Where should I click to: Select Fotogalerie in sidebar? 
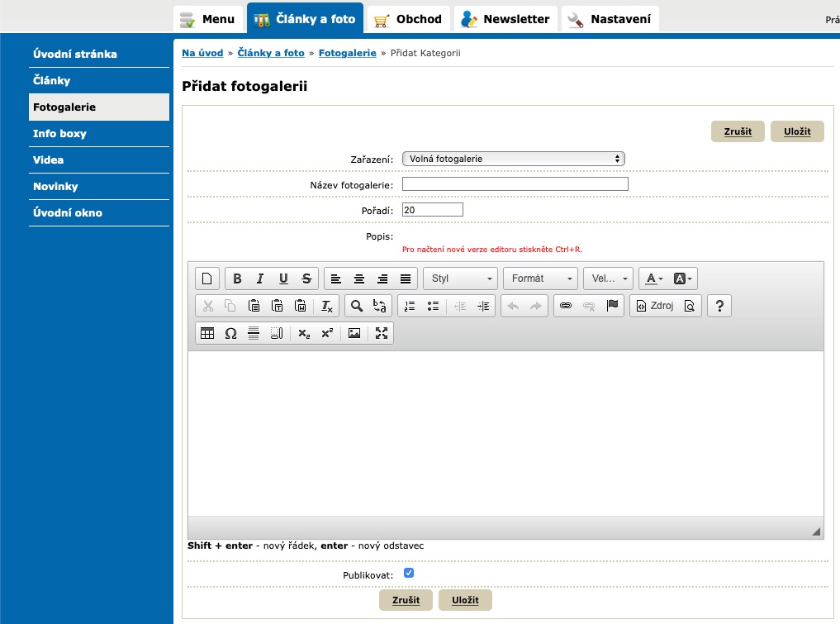(x=98, y=107)
